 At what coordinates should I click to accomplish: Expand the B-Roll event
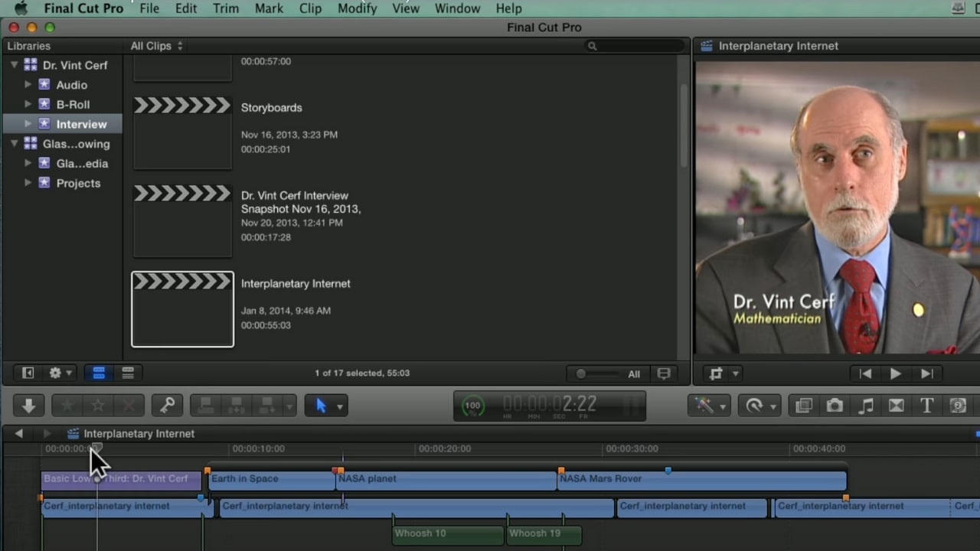(28, 104)
